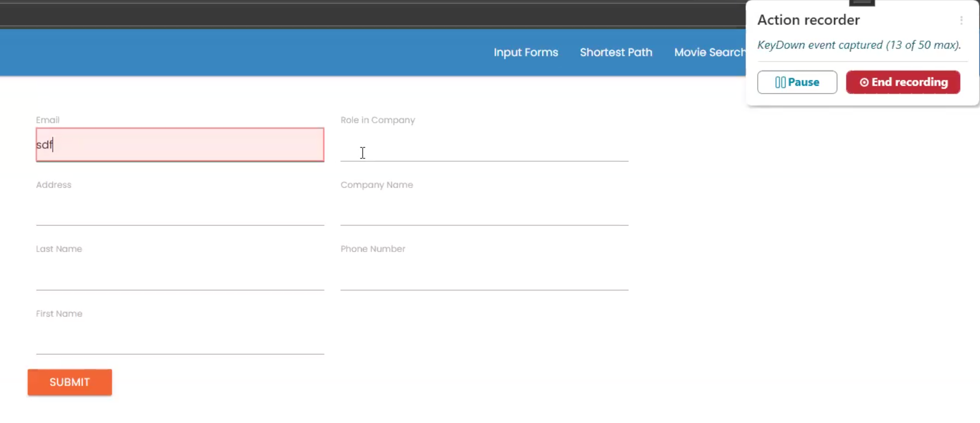
Task: Pause the action recording
Action: [797, 82]
